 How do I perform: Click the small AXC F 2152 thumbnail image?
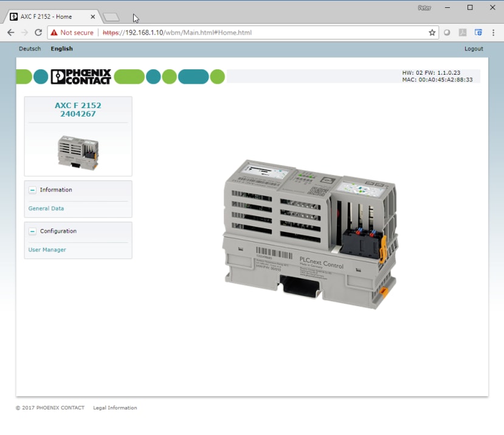78,152
